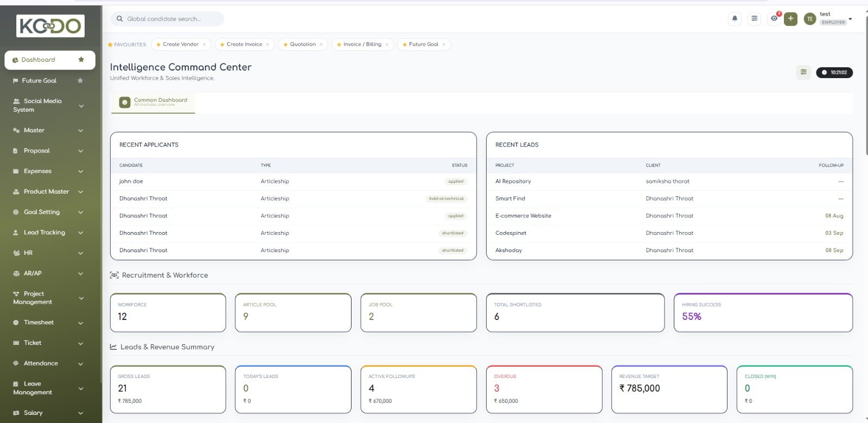The width and height of the screenshot is (868, 423).
Task: Click the green plus quick-add button
Action: point(790,18)
